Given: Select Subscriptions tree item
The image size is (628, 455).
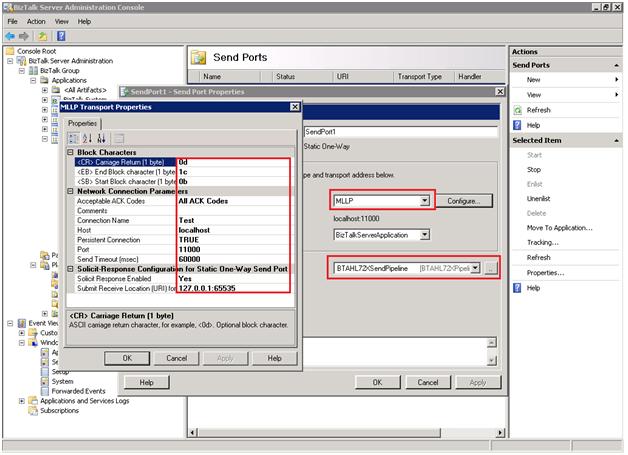Looking at the screenshot, I should click(59, 411).
